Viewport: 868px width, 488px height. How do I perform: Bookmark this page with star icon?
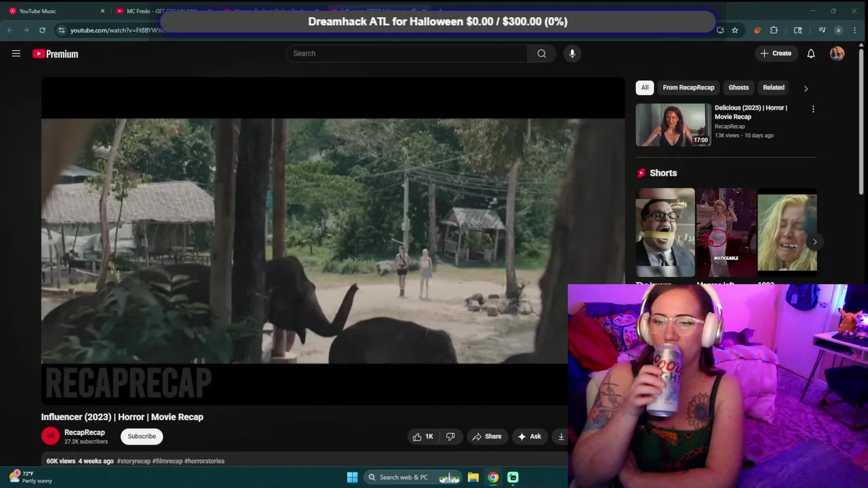click(x=734, y=30)
